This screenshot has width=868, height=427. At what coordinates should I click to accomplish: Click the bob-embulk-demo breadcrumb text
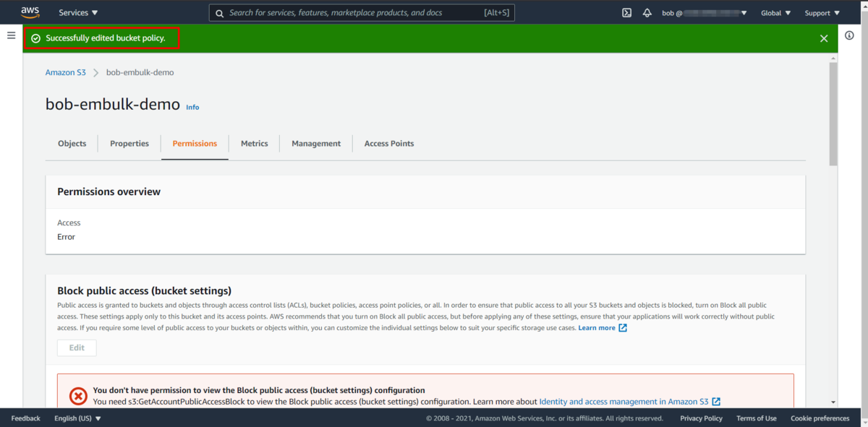pyautogui.click(x=140, y=72)
